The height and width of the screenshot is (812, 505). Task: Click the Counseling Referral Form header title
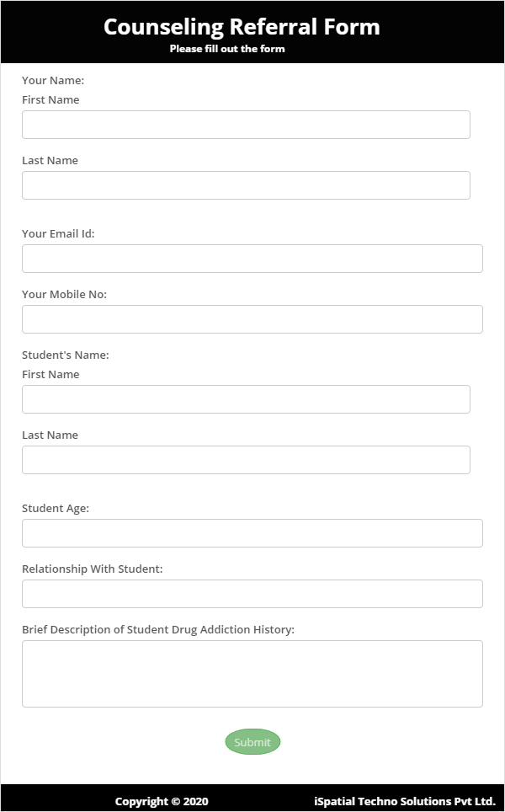click(x=242, y=27)
